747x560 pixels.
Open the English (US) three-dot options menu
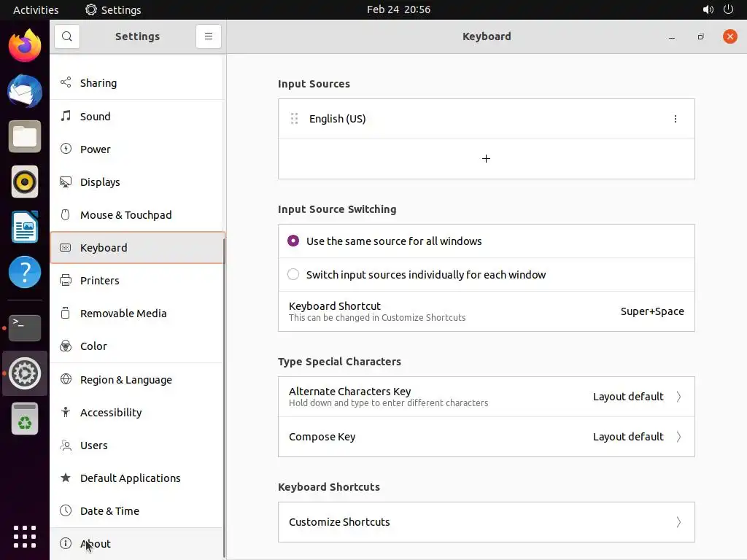[675, 119]
